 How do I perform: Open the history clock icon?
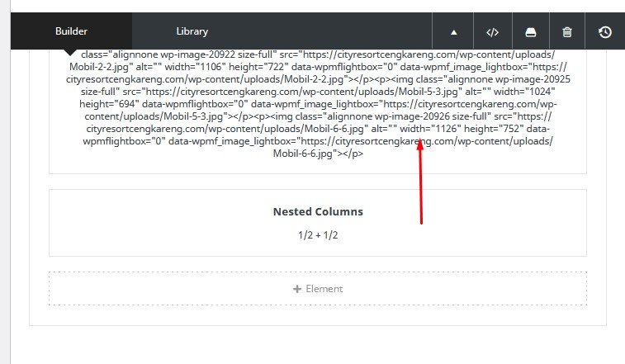pyautogui.click(x=605, y=32)
